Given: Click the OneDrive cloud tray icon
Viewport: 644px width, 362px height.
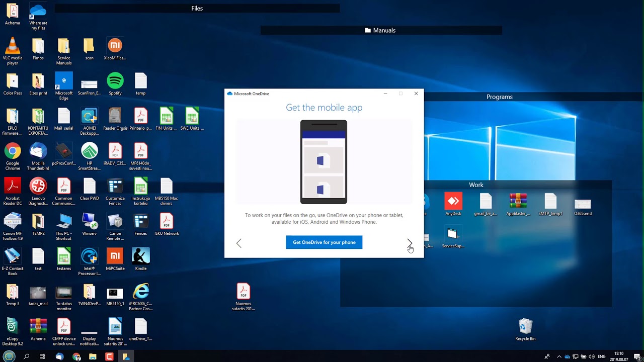Looking at the screenshot, I should (x=567, y=356).
